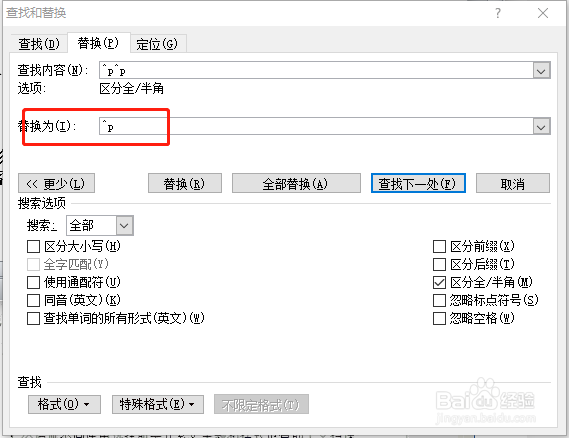
Task: Click the 查找内容 input field
Action: (316, 70)
